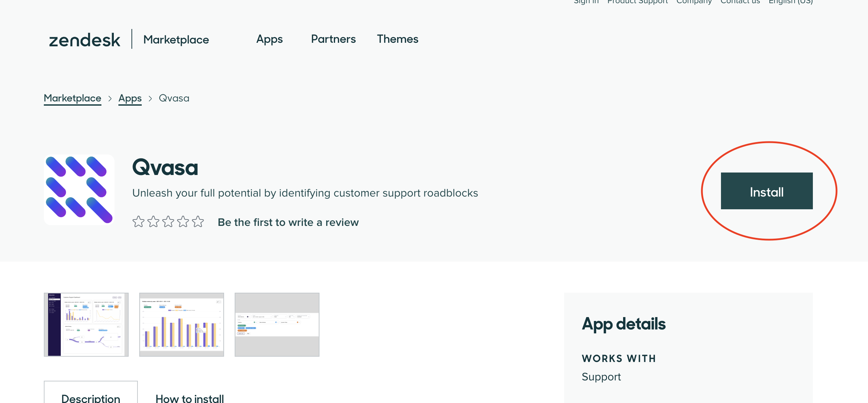Screen dimensions: 868x403
Task: Click Be the first to write a review
Action: tap(288, 222)
